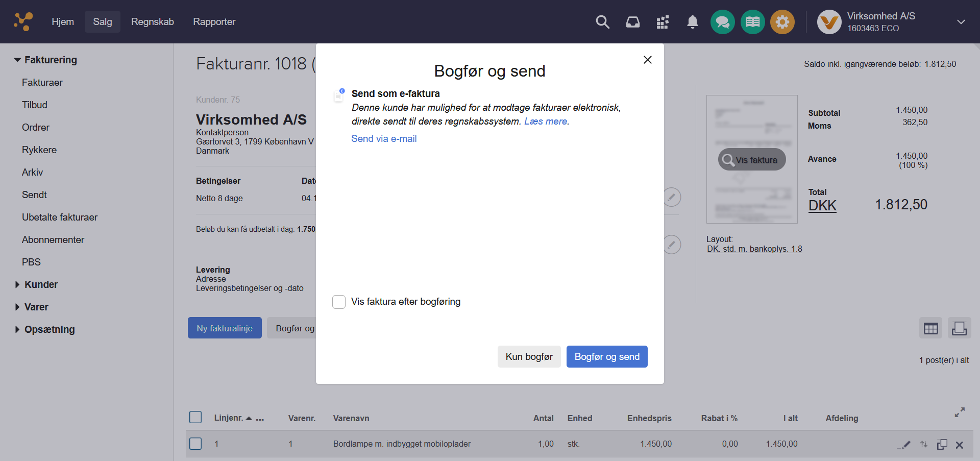Open the help book icon
Screen dimensions: 980x461
(752, 22)
